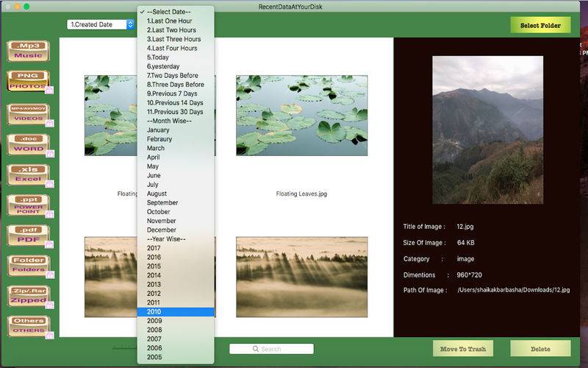Choose '11.Previous 30 Days' option
Image resolution: width=588 pixels, height=368 pixels.
coord(176,112)
